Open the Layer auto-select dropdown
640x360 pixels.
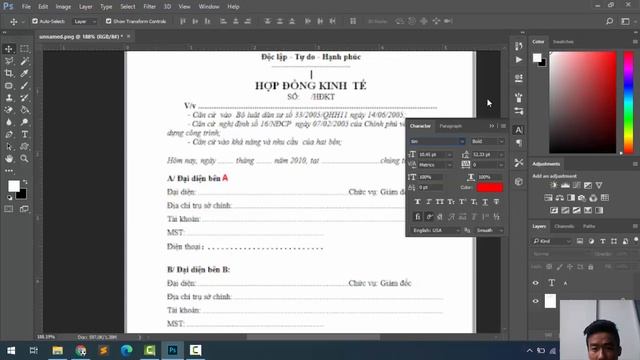pos(85,21)
